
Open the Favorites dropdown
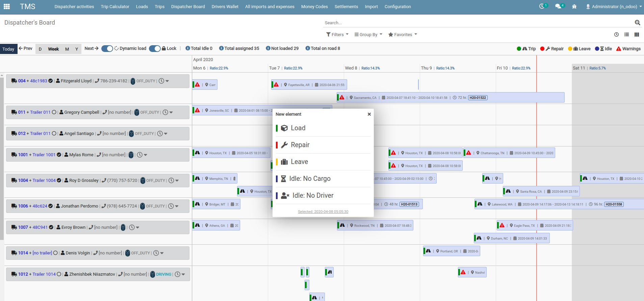[403, 34]
